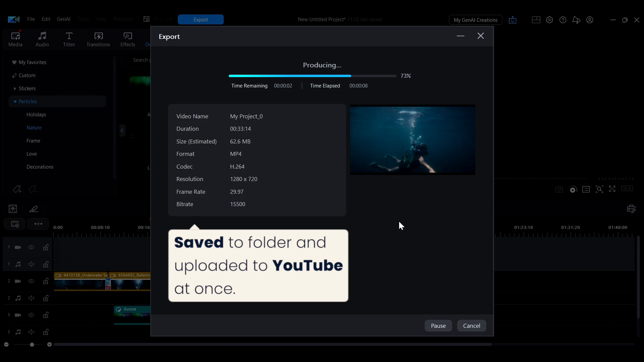Open the Effects room
Screen dimensions: 644x362
coord(128,39)
